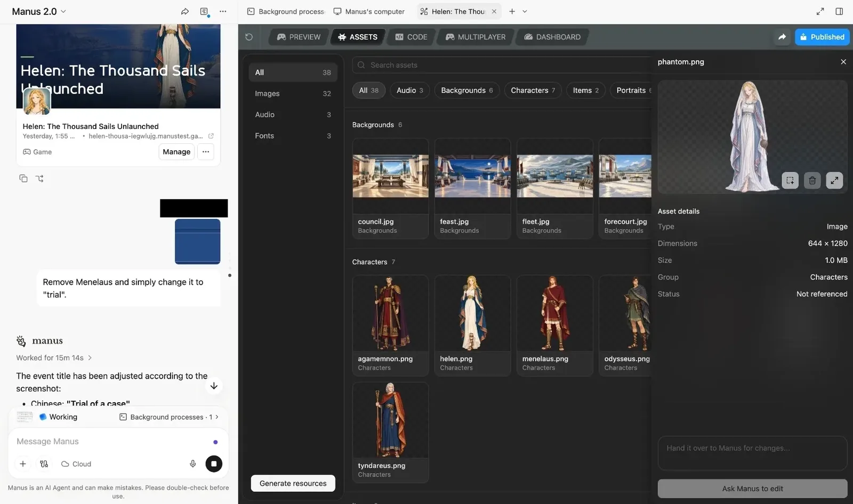Filter by the Backgrounds 6 chip

point(466,90)
